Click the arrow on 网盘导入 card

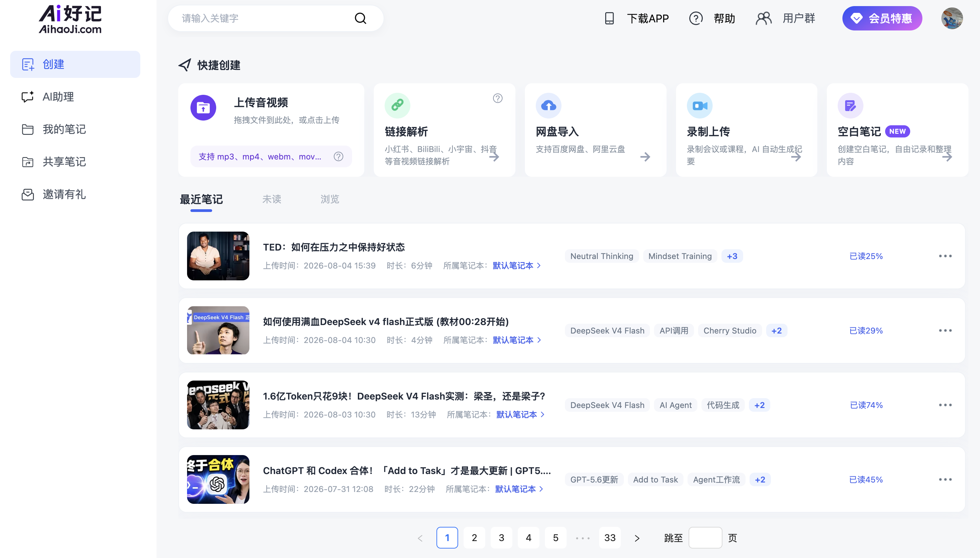[645, 157]
